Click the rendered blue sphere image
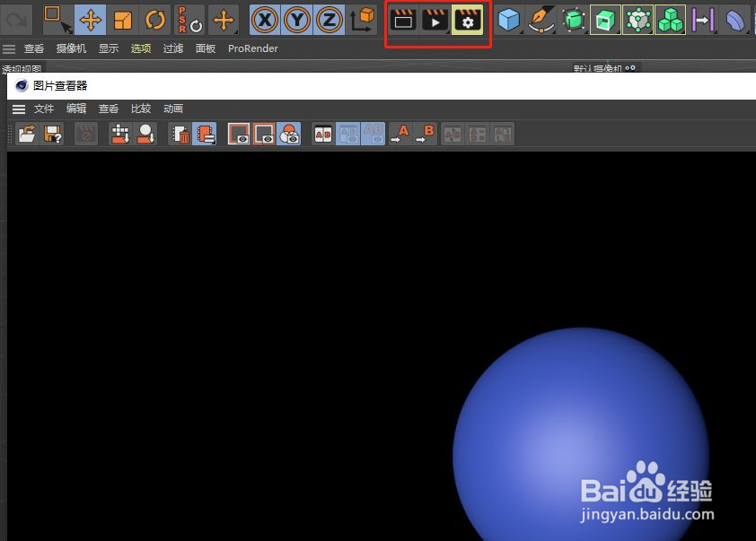Screen dimensions: 756x541 tap(581, 434)
